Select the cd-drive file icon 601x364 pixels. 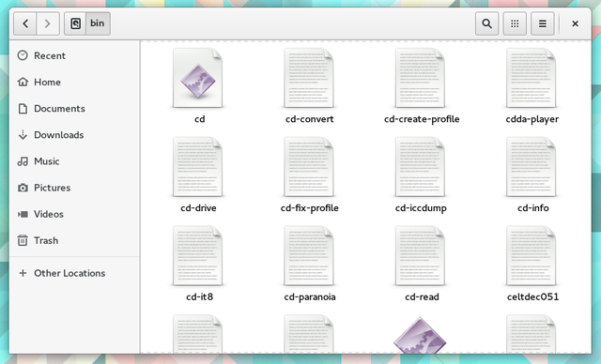click(x=198, y=167)
